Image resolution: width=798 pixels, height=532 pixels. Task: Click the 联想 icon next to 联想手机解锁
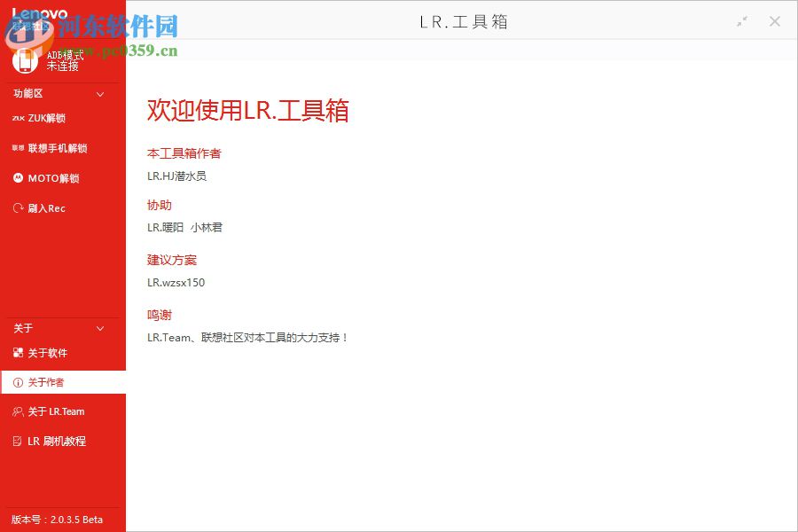pyautogui.click(x=18, y=148)
